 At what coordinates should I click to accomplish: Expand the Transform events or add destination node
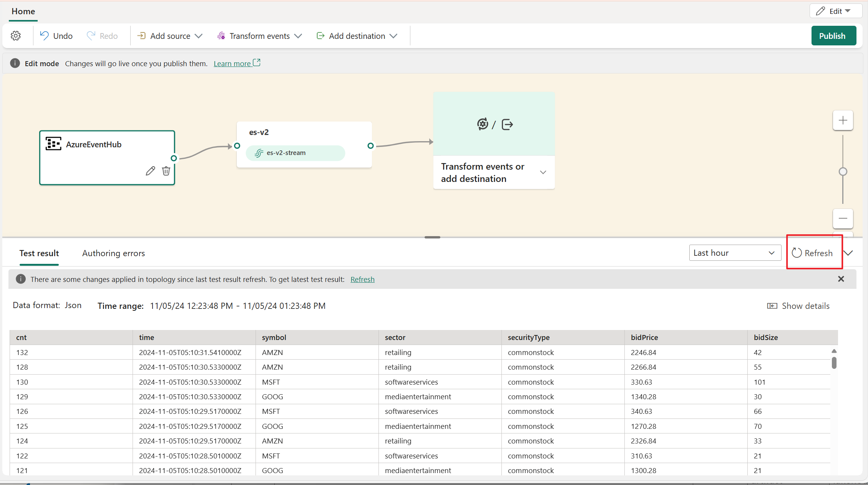542,172
